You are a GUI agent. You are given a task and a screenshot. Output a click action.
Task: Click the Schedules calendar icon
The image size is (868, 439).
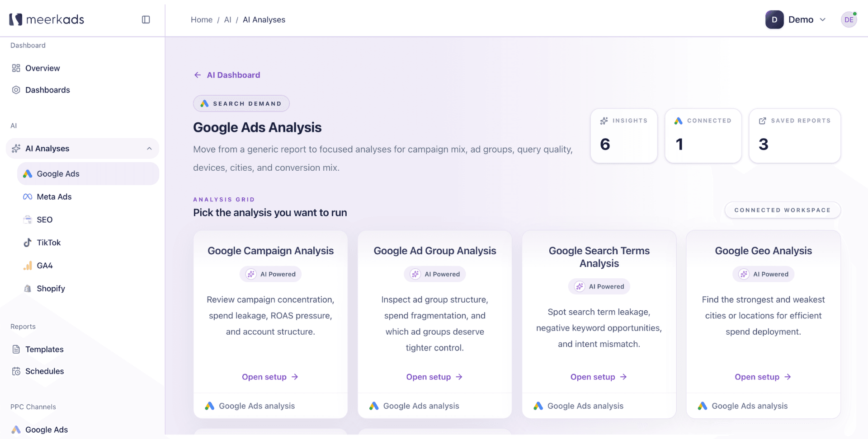(16, 371)
